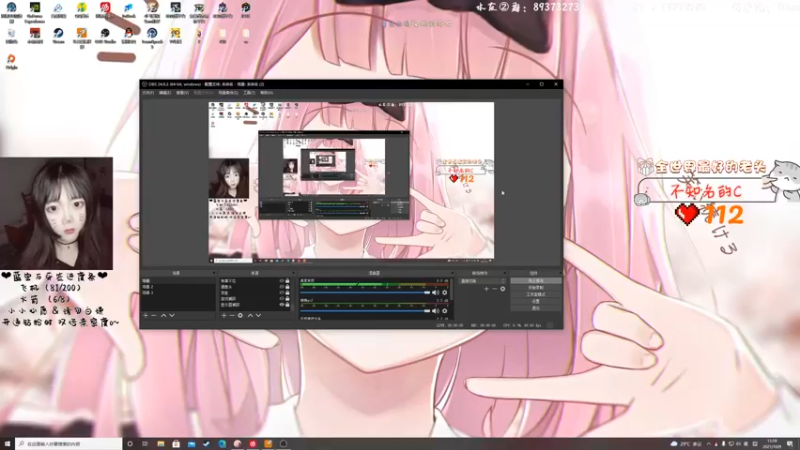Open Task View on the taskbar
This screenshot has height=450, width=800.
(x=145, y=444)
